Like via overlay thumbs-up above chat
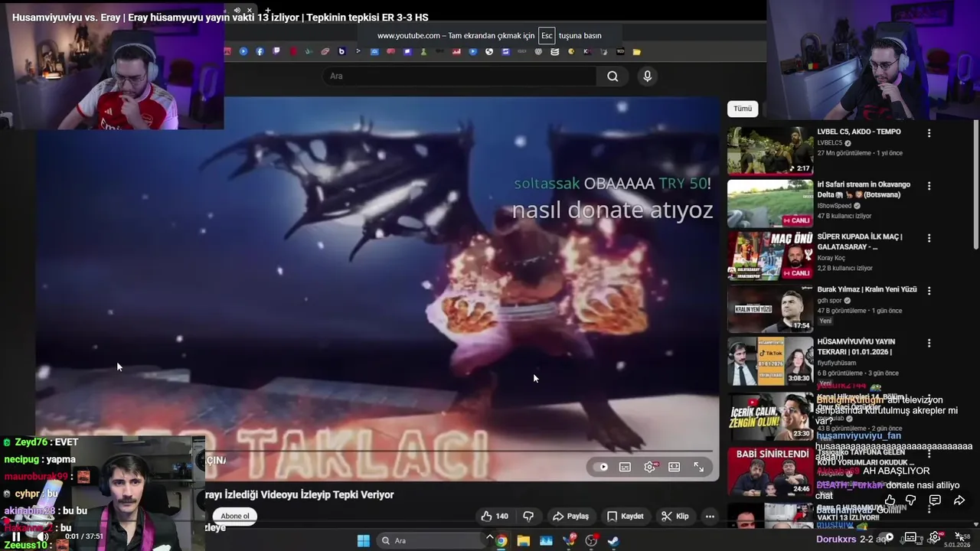This screenshot has width=980, height=551. pyautogui.click(x=890, y=500)
